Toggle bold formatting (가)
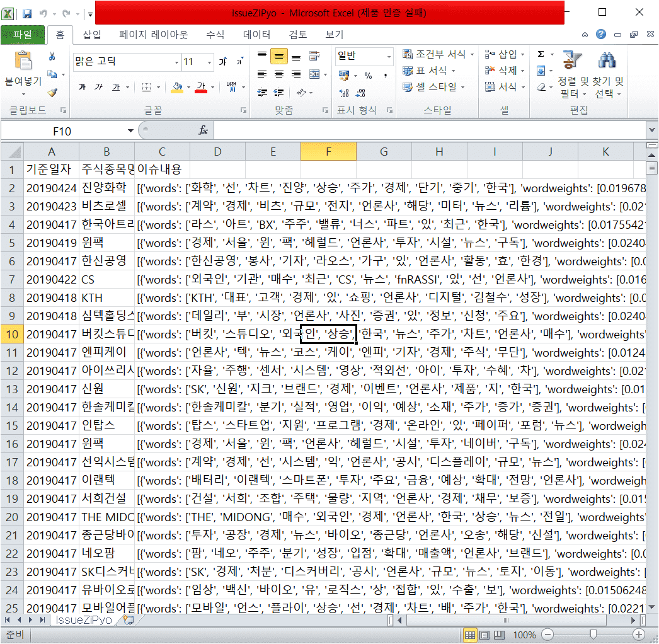 click(x=83, y=87)
